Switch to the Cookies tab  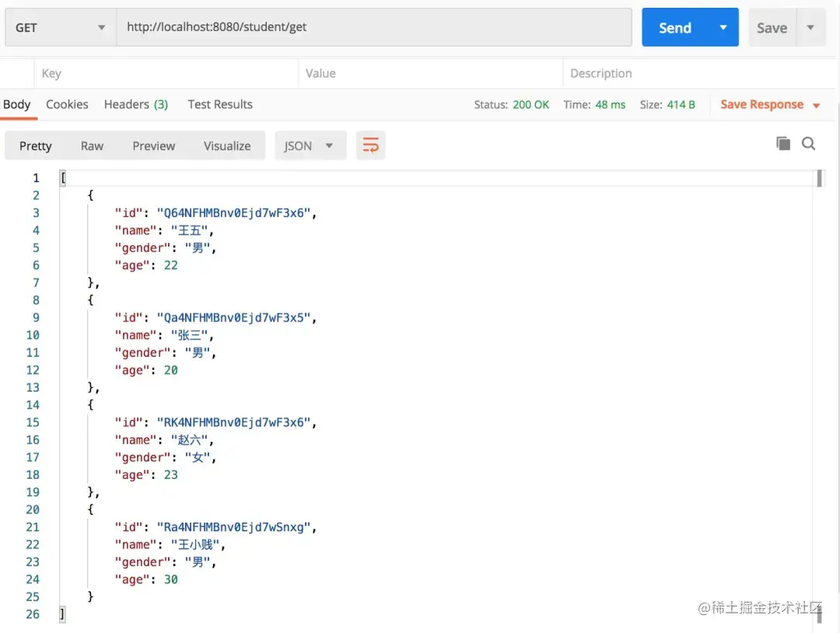click(67, 104)
